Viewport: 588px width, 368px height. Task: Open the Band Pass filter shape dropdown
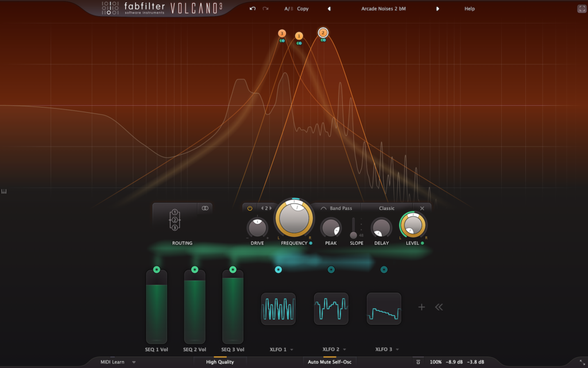click(336, 208)
